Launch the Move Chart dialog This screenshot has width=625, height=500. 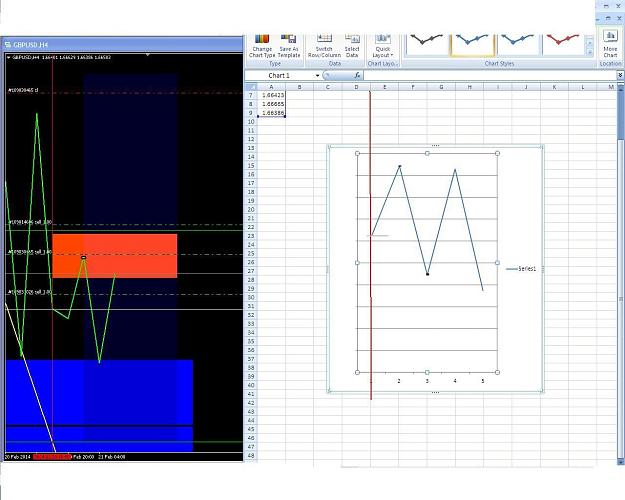point(610,44)
